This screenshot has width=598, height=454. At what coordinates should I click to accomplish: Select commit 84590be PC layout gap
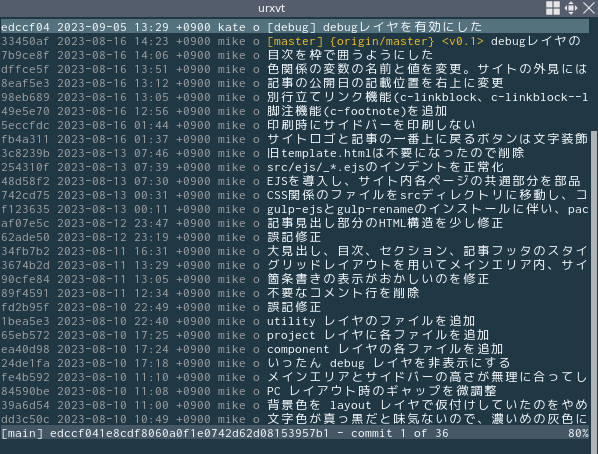click(x=295, y=391)
